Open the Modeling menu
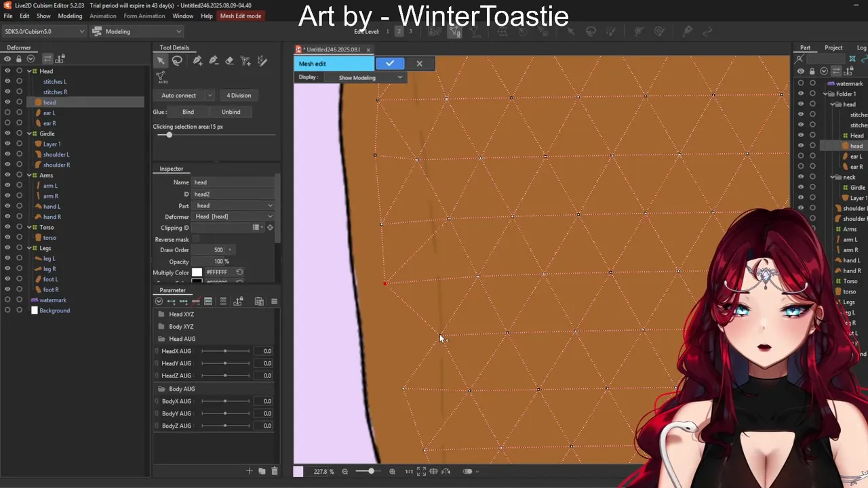Screen dimensions: 868x488 (x=70, y=16)
